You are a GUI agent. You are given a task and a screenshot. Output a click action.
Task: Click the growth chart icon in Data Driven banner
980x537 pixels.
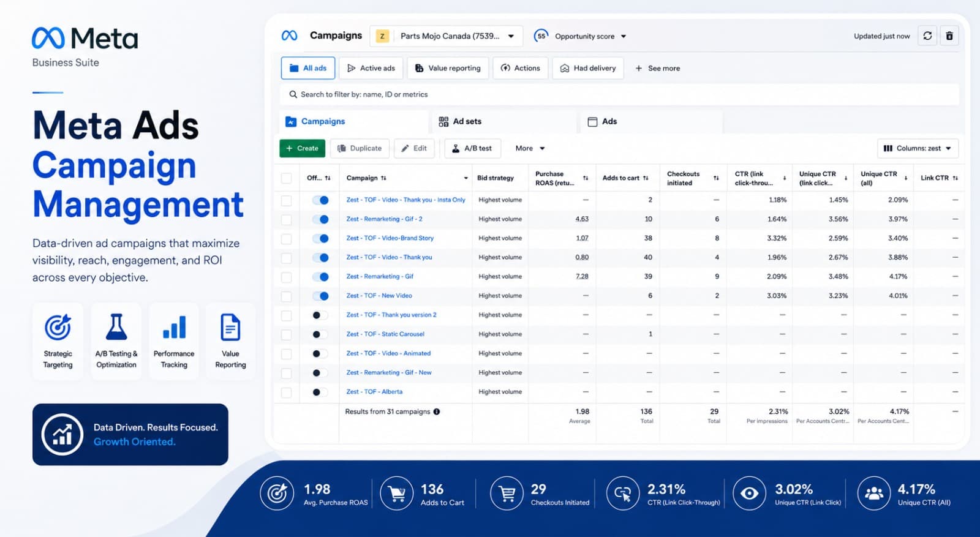tap(62, 435)
